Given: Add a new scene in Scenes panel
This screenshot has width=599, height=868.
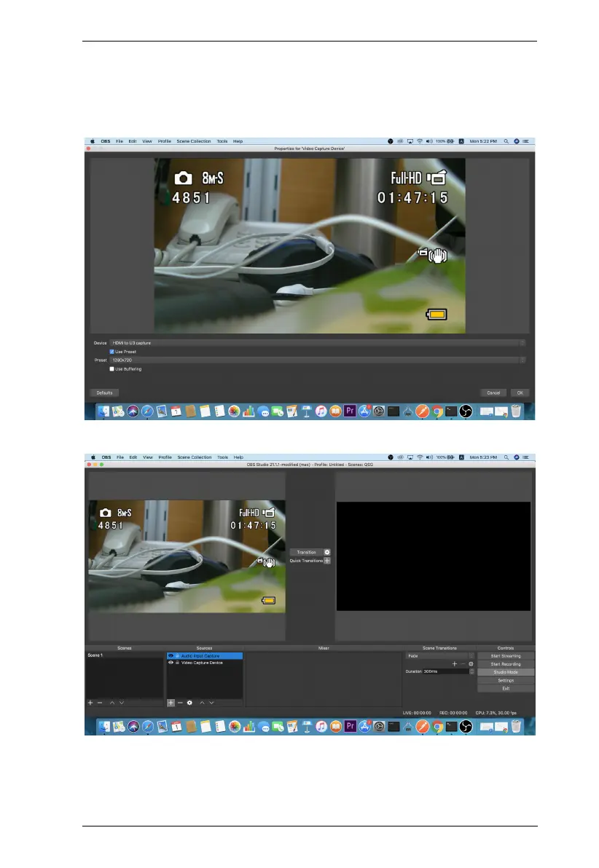Looking at the screenshot, I should (x=90, y=703).
